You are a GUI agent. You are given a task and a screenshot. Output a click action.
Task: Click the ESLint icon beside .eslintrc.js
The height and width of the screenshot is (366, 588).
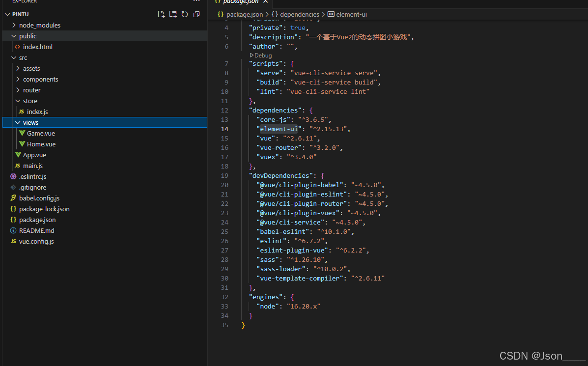[13, 177]
